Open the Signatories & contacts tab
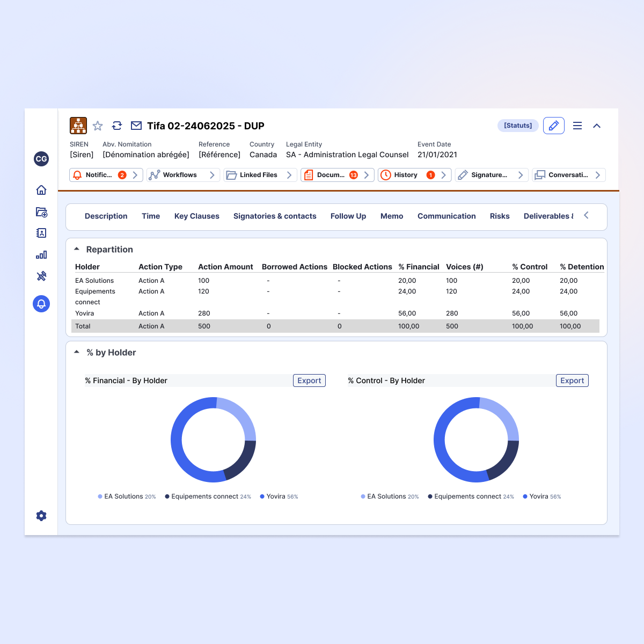This screenshot has width=644, height=644. (x=275, y=216)
